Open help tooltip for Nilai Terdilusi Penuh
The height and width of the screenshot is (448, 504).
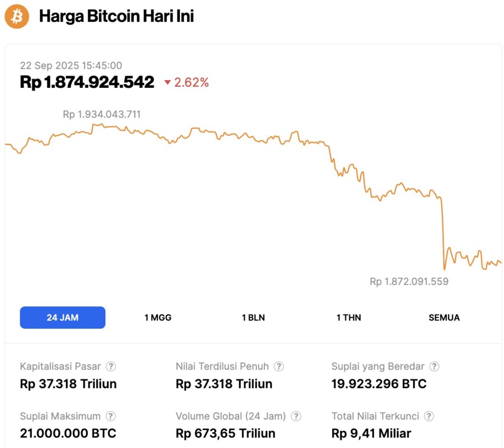(x=278, y=366)
